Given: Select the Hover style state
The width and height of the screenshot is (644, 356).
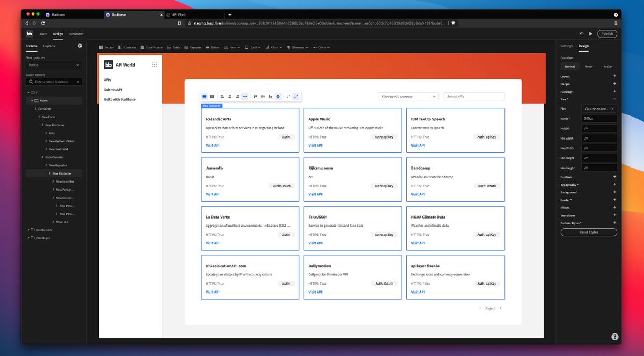Looking at the screenshot, I should [589, 67].
